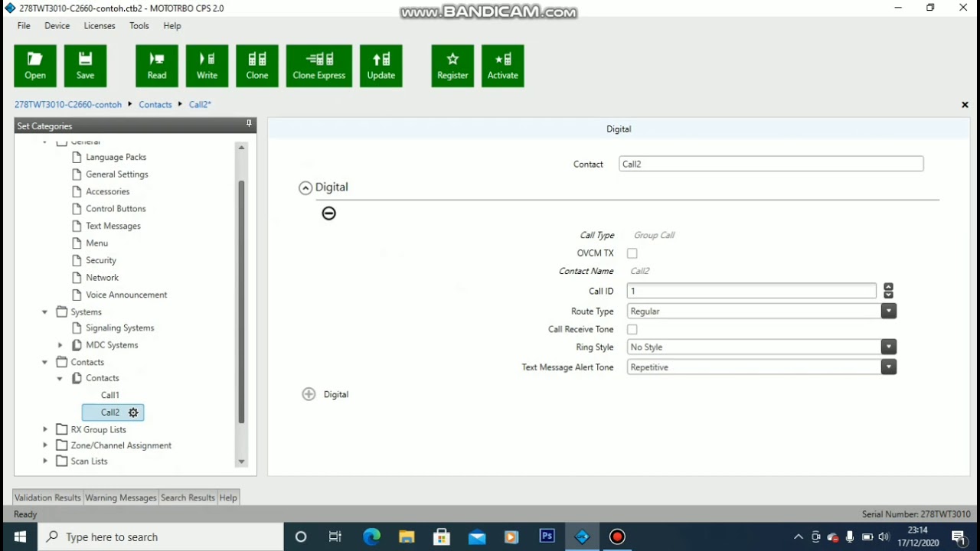
Task: Click the Windows taskbar search box
Action: point(161,536)
